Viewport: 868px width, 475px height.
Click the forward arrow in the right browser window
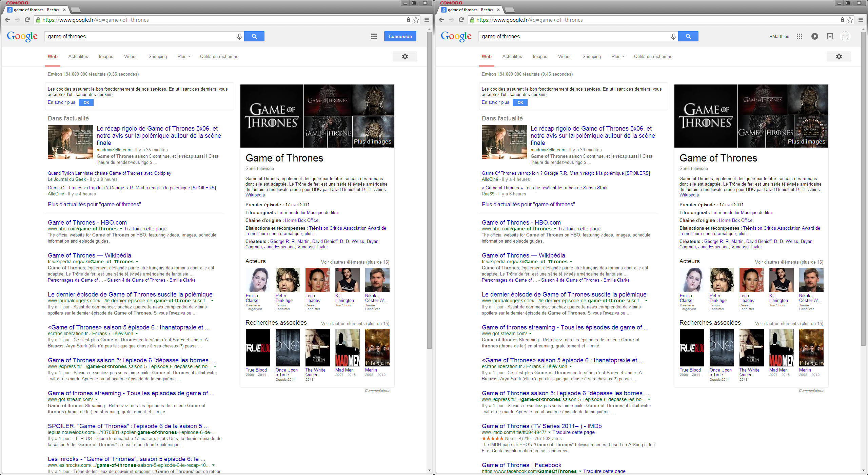tap(451, 20)
